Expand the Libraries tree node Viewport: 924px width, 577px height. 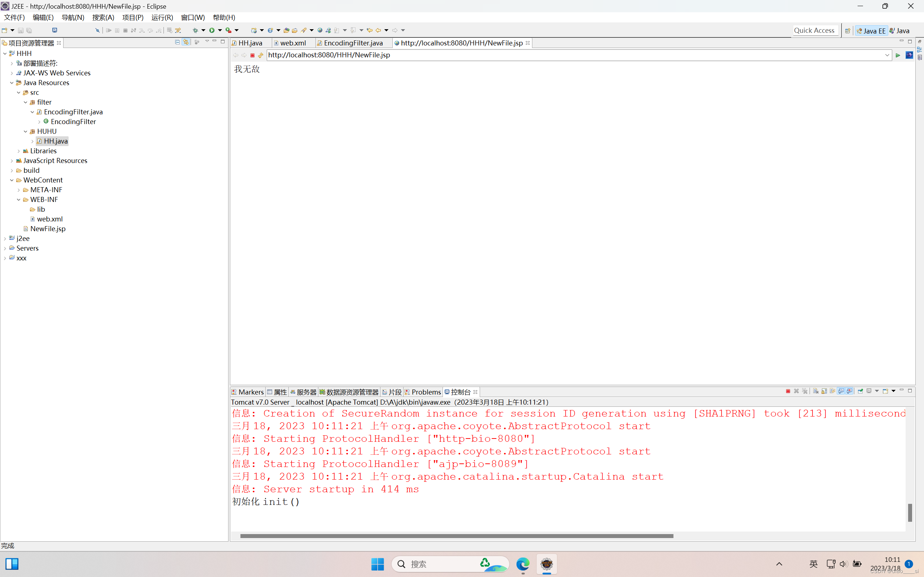(19, 151)
